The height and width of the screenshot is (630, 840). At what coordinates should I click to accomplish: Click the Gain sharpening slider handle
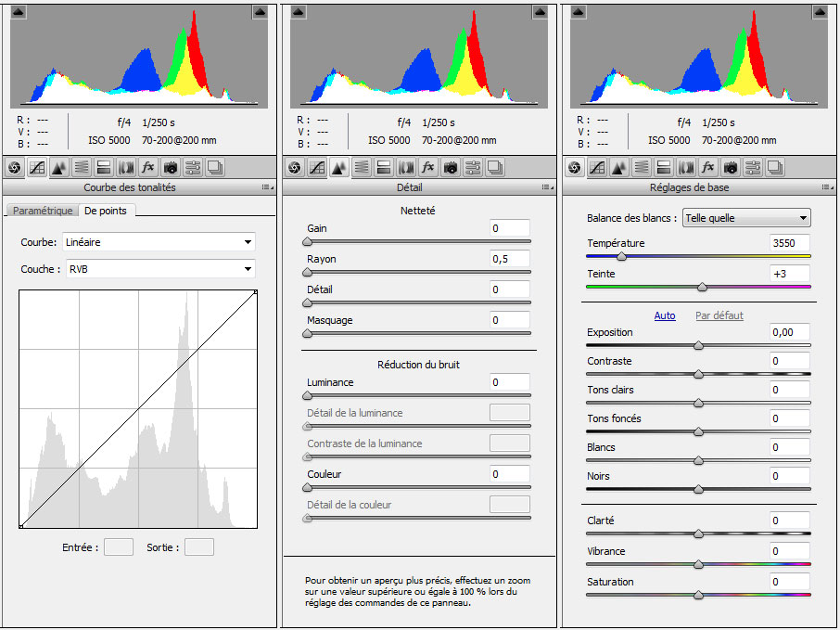click(308, 242)
